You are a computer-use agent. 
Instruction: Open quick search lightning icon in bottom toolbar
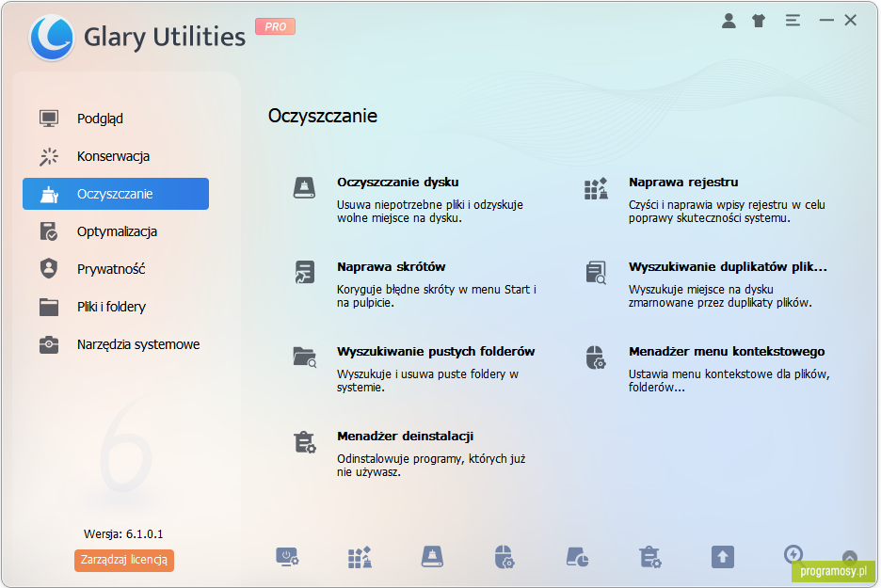point(793,554)
